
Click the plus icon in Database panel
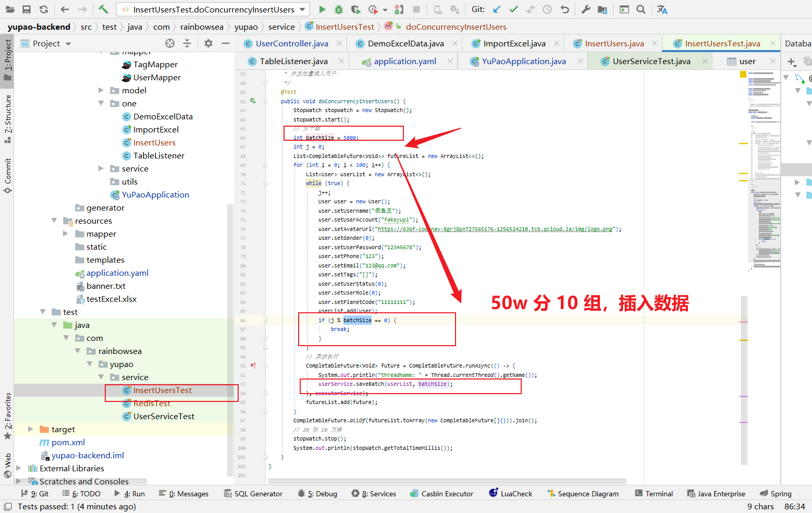point(792,62)
